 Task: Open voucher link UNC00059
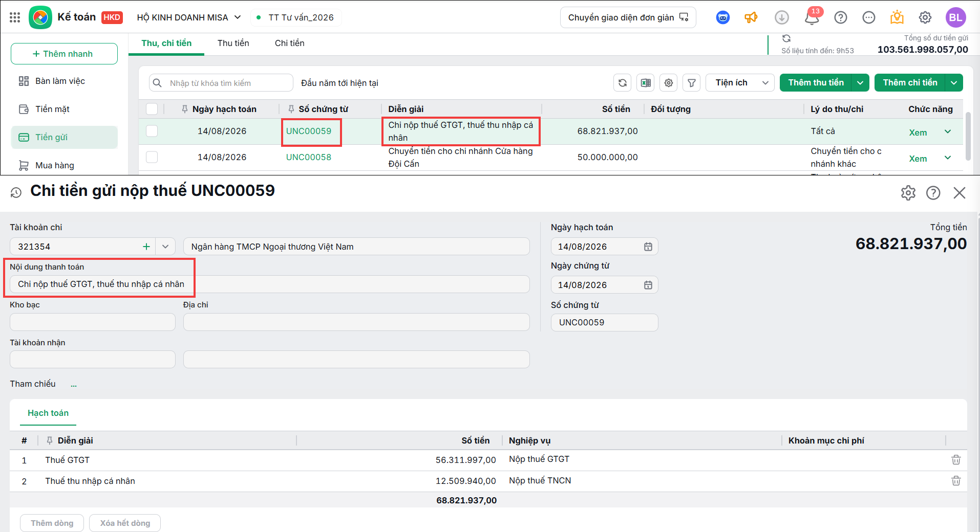tap(309, 131)
